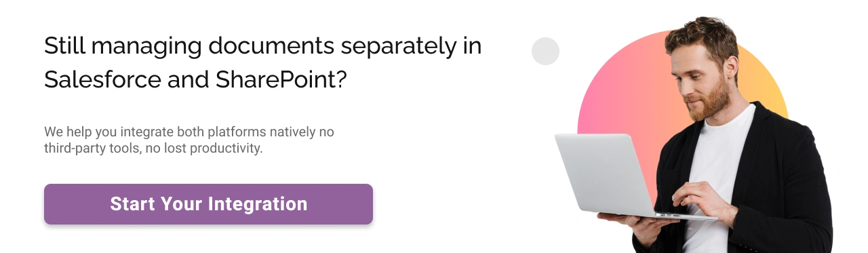Click the man's beard

coord(712,102)
